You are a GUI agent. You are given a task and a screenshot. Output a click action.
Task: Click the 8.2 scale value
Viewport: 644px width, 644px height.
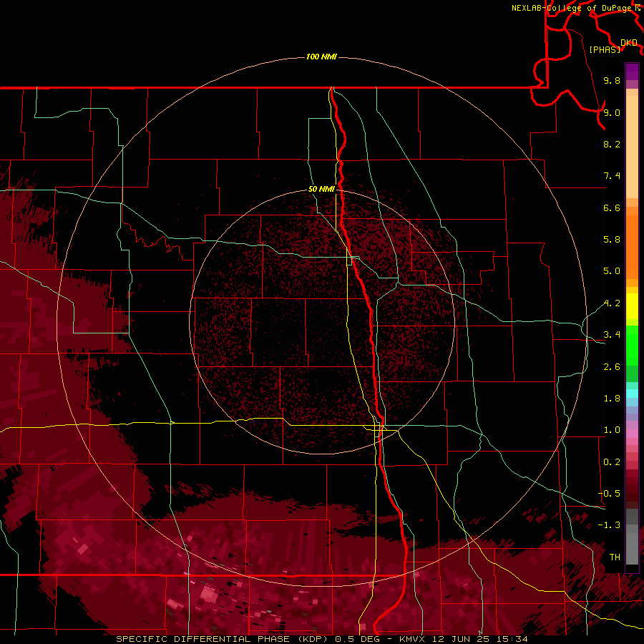point(612,144)
